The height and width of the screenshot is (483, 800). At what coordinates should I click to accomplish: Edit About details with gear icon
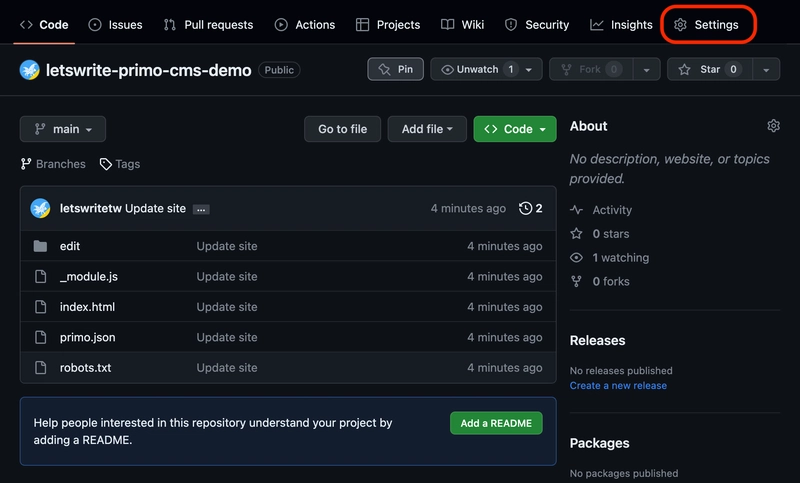coord(773,126)
